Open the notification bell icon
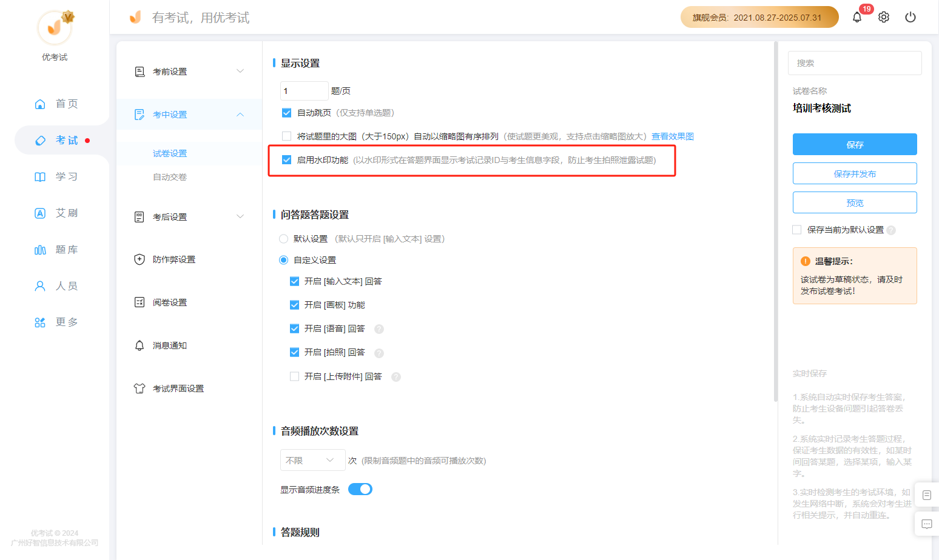Screen dimensions: 939x560 point(857,17)
